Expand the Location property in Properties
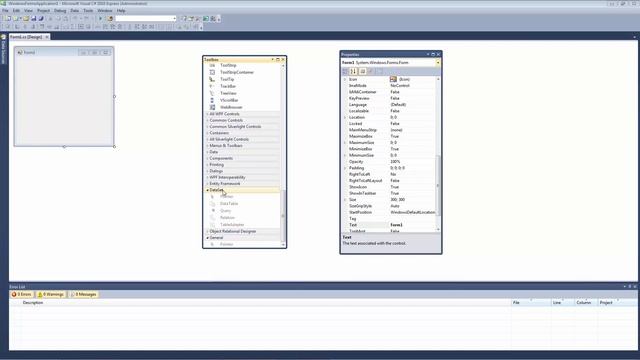 point(345,117)
